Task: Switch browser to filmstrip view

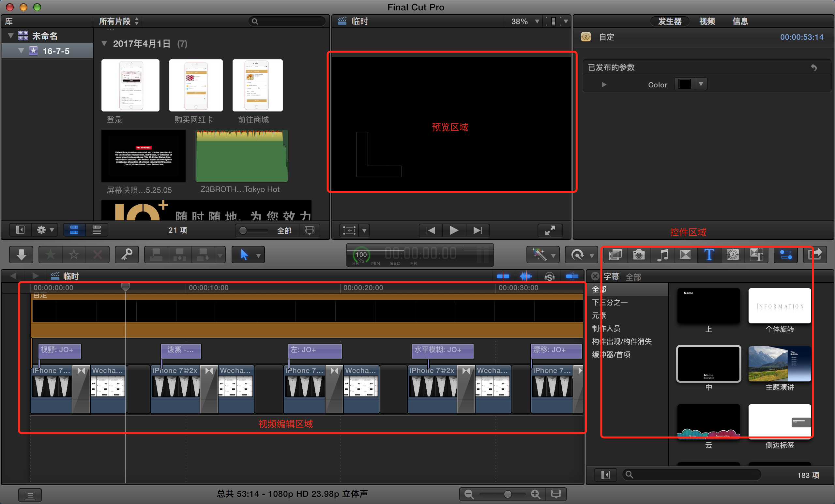Action: click(74, 230)
